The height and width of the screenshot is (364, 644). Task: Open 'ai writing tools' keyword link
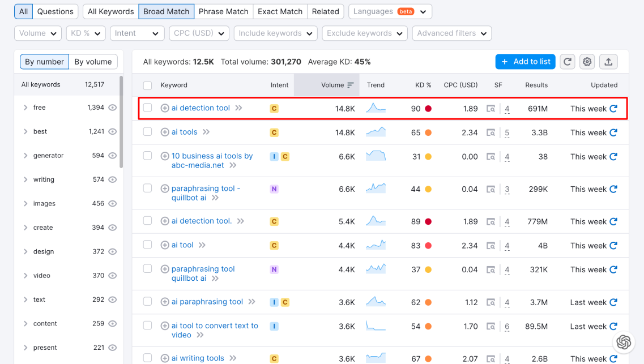tap(198, 358)
